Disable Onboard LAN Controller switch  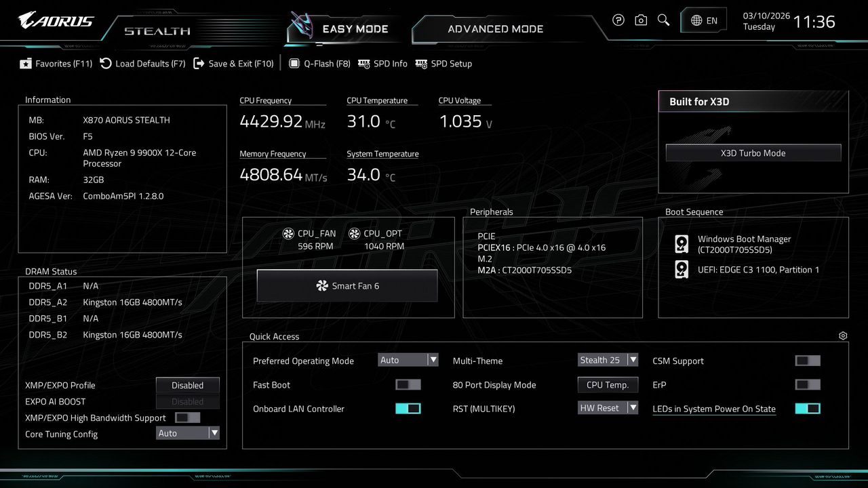(408, 409)
